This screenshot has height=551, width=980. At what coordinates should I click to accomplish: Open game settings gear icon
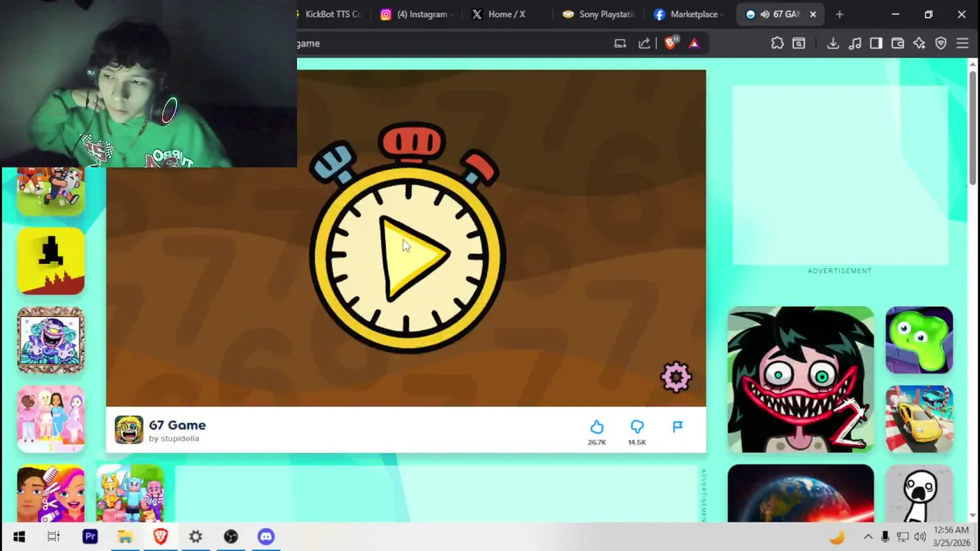point(676,377)
